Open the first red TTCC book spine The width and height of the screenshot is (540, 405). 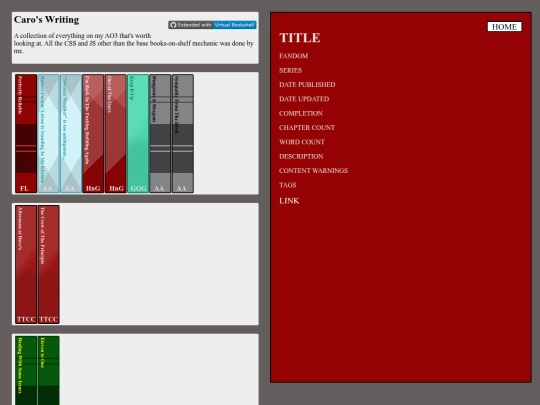click(x=26, y=264)
